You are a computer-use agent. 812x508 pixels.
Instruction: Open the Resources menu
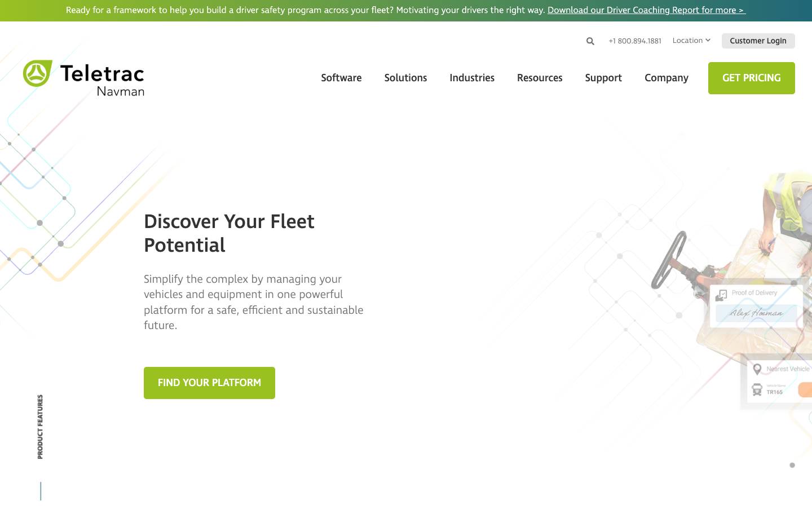[540, 78]
